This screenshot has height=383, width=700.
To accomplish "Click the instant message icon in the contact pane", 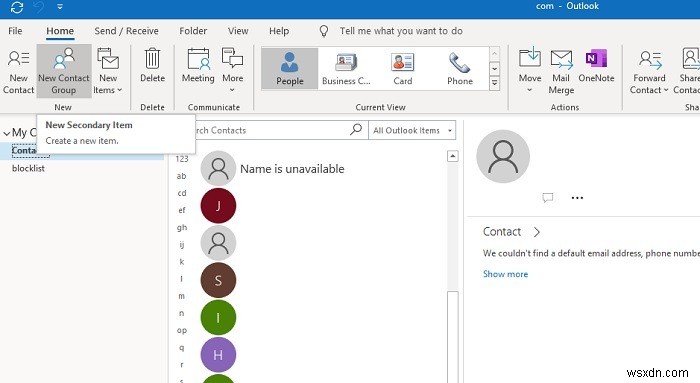I will (548, 197).
